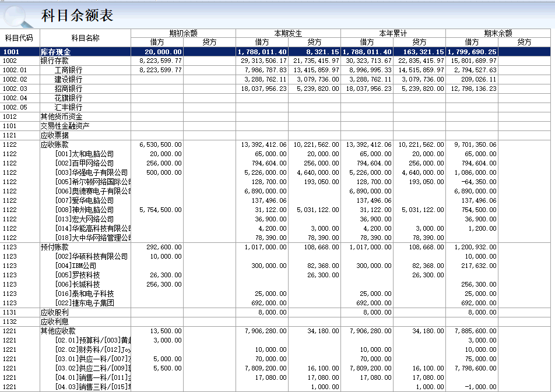Click the 交易性金融资产 row
Screen dimensions: 555x392
tap(275, 126)
